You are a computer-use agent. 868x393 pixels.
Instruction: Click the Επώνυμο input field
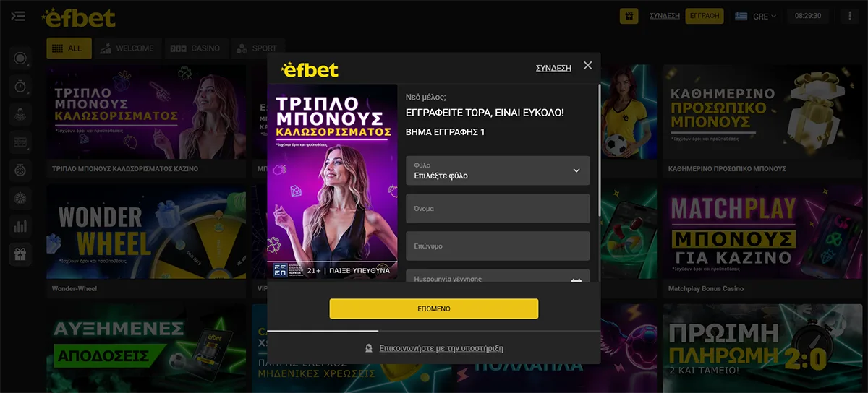[x=498, y=246]
